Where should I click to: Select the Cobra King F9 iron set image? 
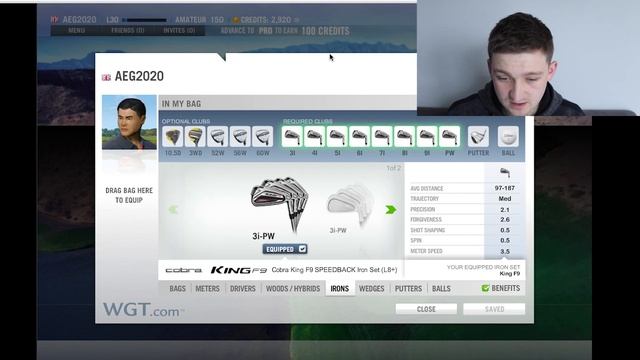(279, 204)
